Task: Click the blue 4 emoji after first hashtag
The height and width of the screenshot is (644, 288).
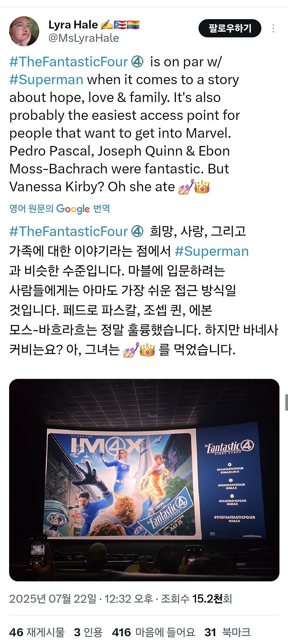Action: (137, 62)
